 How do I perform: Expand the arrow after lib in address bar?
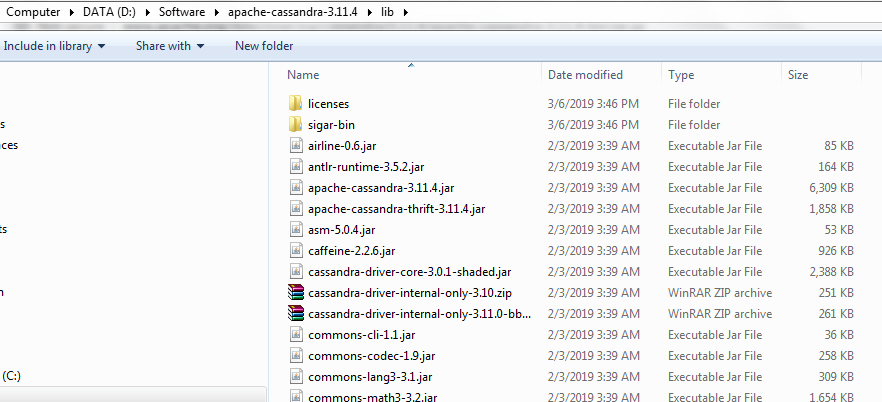click(x=405, y=12)
